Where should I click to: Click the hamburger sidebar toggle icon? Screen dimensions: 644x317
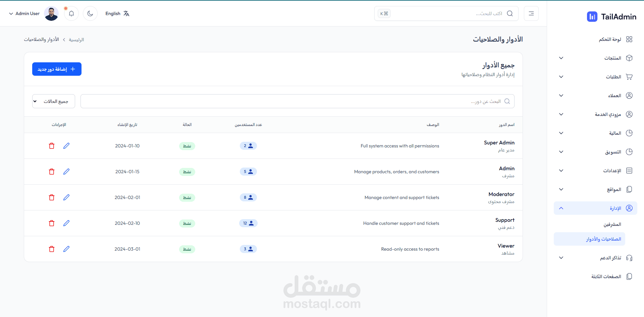point(531,13)
